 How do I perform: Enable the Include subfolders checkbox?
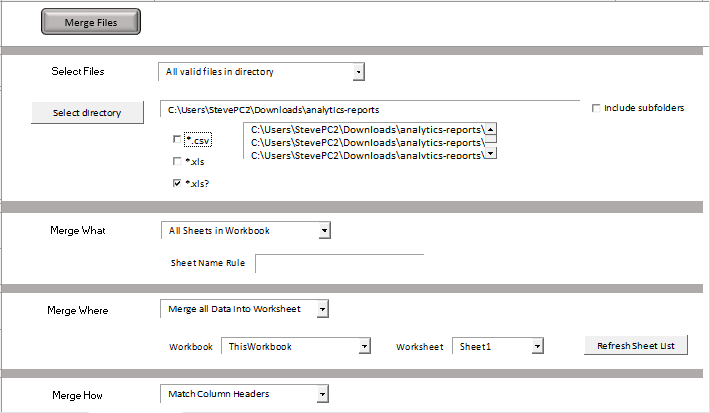coord(596,108)
